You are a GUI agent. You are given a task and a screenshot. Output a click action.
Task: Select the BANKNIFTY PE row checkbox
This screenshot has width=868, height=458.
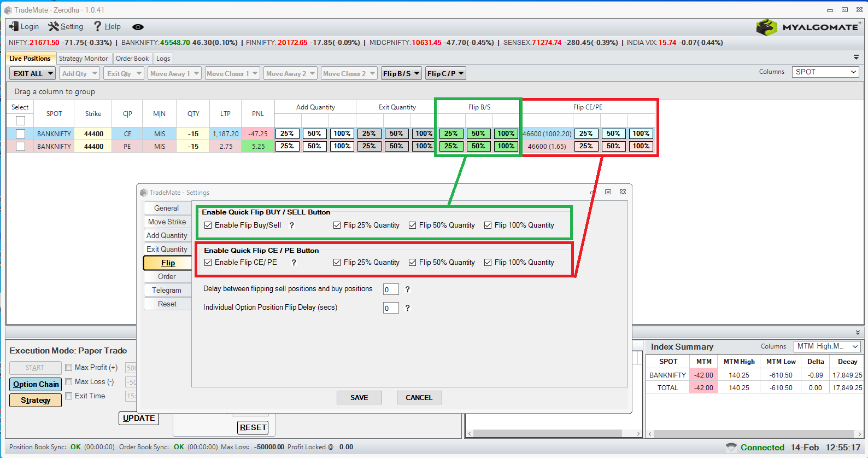(20, 147)
